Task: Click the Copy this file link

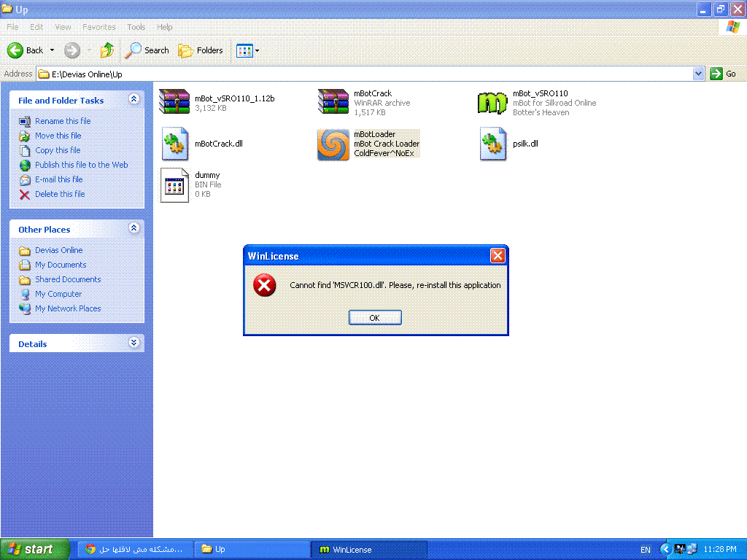Action: coord(58,150)
